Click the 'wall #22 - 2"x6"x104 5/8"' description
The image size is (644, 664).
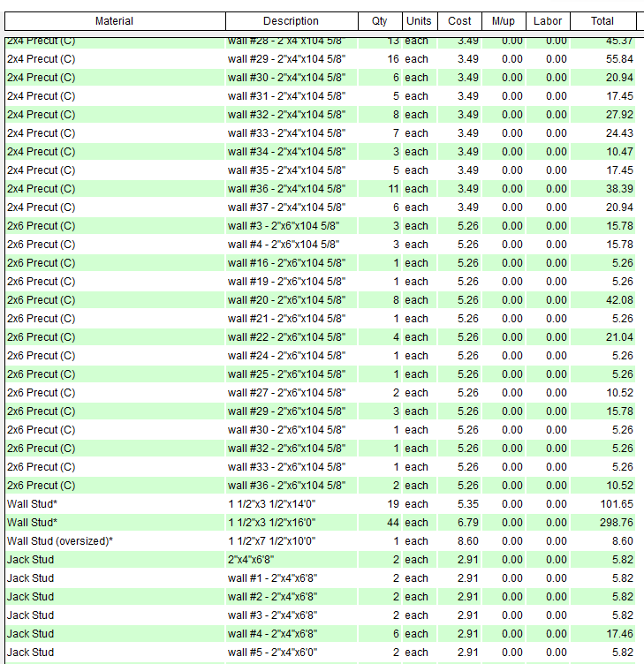click(x=292, y=337)
